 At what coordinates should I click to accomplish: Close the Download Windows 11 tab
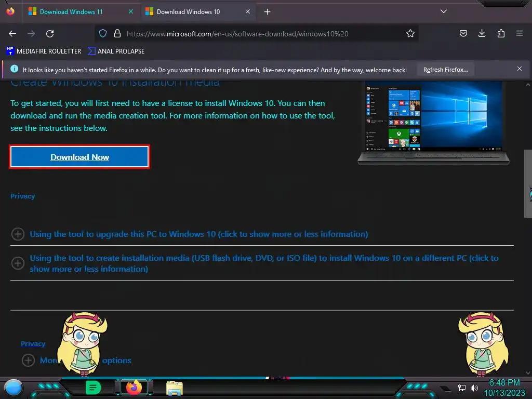[x=130, y=11]
